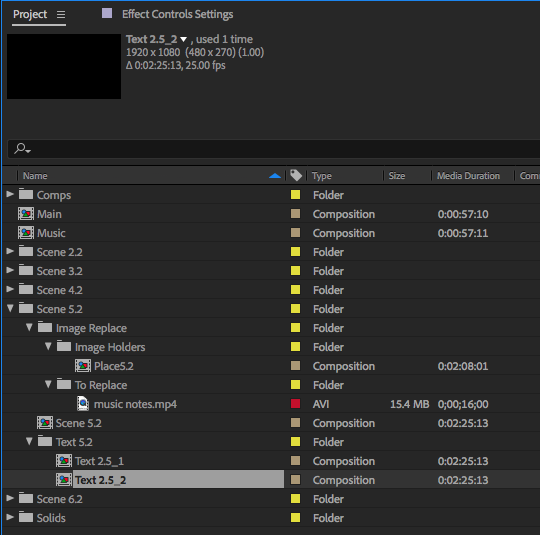Click the red label swatch of music notes.mp4

pos(295,404)
